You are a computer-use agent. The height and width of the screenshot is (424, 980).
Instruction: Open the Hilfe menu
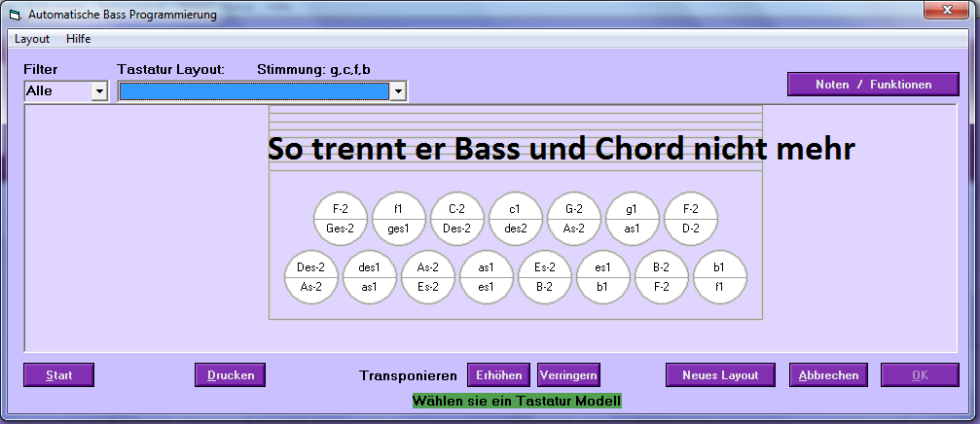point(78,39)
